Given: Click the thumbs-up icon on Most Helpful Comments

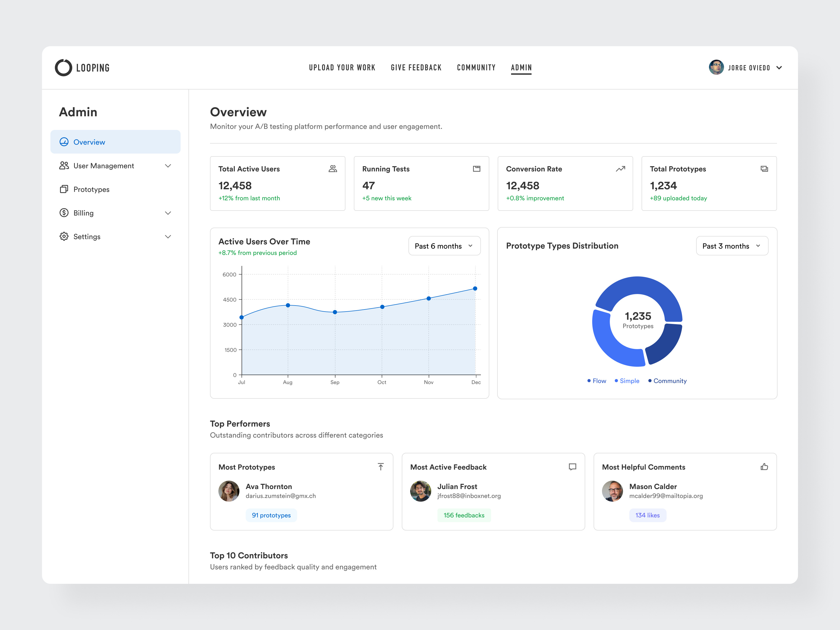Looking at the screenshot, I should pyautogui.click(x=764, y=467).
